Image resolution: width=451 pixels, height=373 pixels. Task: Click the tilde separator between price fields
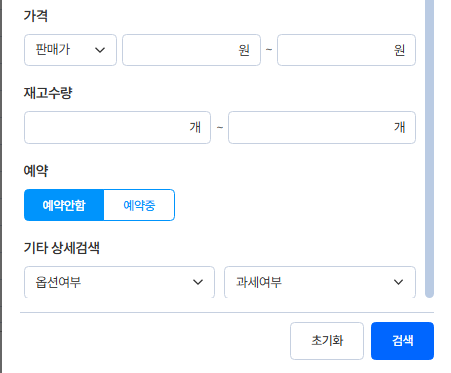pos(269,50)
